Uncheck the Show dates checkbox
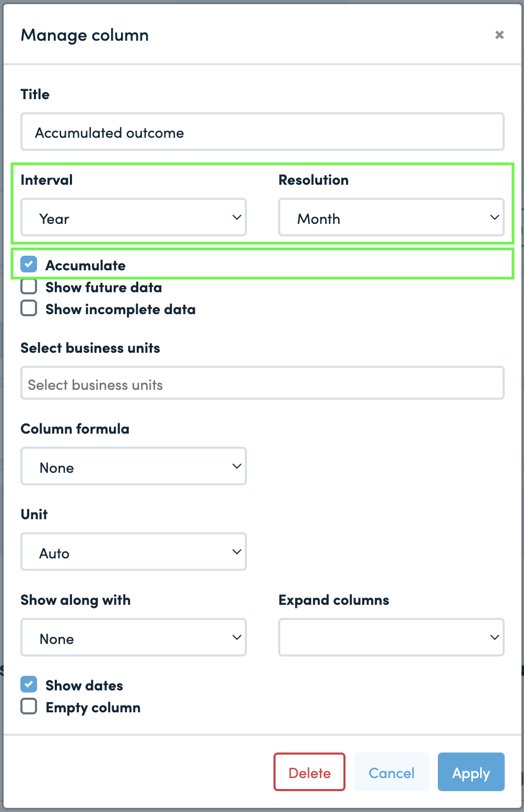Image resolution: width=524 pixels, height=812 pixels. coord(29,684)
